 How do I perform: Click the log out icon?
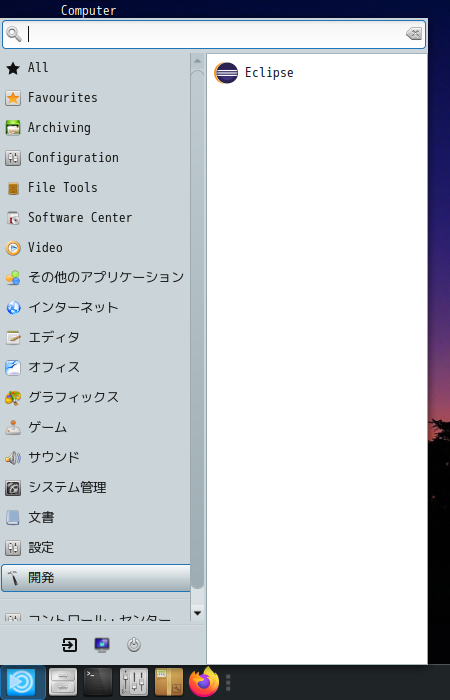pyautogui.click(x=70, y=645)
